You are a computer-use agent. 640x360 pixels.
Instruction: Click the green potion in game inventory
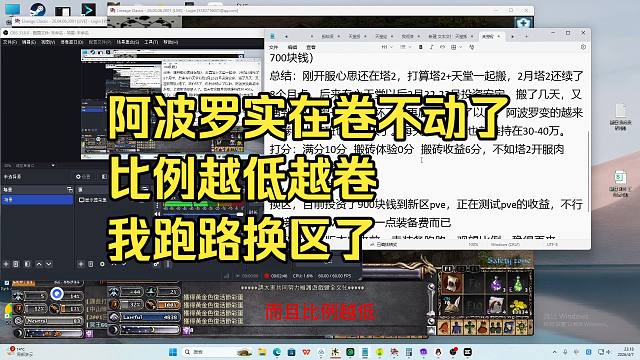(518, 283)
